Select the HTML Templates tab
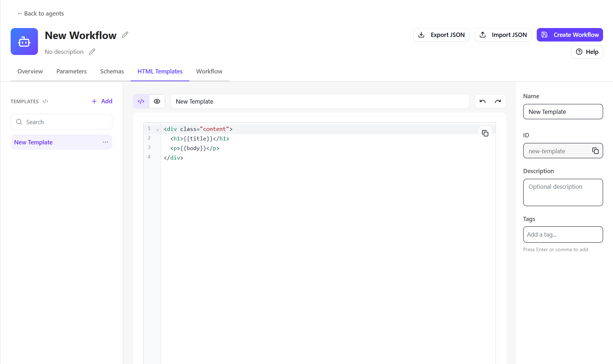 coord(160,71)
